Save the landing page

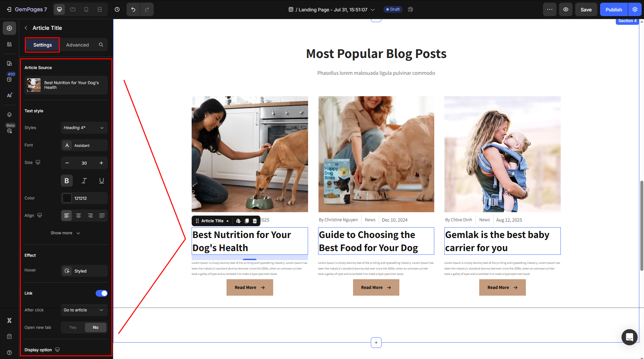point(586,9)
